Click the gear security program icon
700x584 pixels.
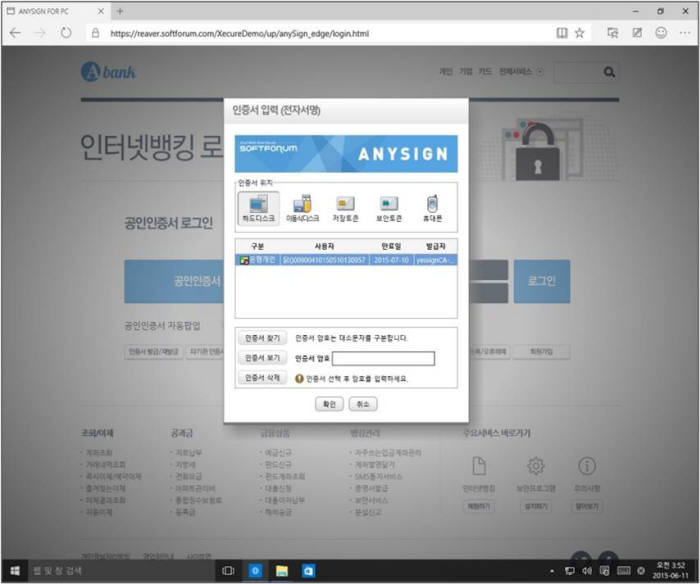[536, 466]
